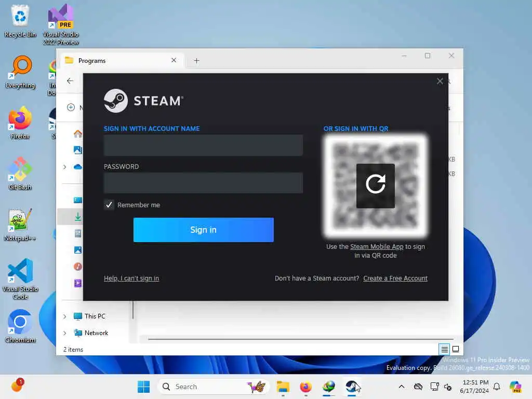Add a new tab in File Explorer
The height and width of the screenshot is (399, 532).
point(196,61)
